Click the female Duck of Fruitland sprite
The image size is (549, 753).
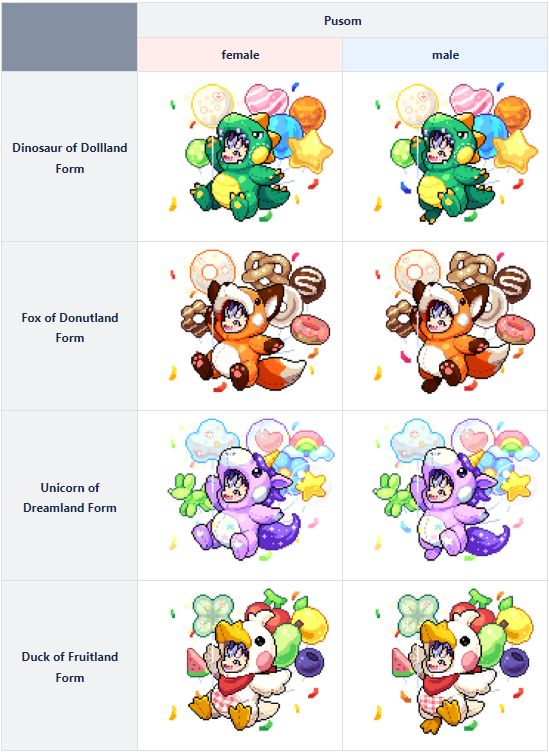[251, 661]
